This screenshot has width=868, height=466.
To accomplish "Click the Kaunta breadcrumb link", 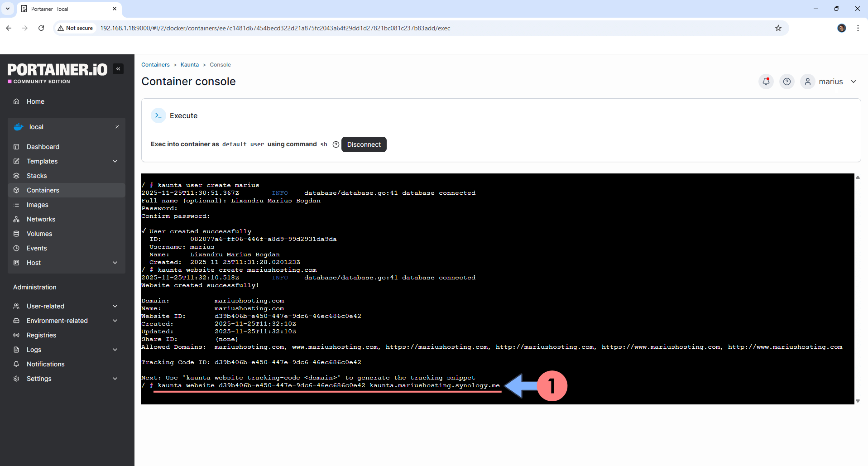I will coord(189,65).
